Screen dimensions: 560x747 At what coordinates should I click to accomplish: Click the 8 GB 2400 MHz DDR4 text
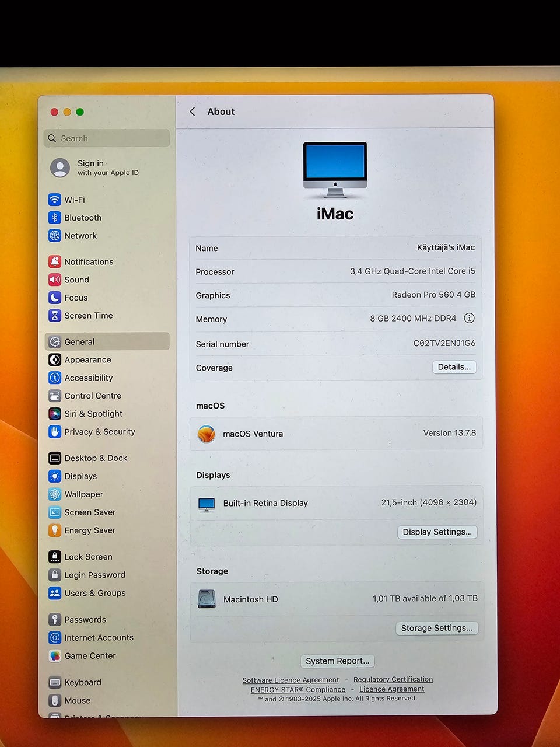pos(413,319)
